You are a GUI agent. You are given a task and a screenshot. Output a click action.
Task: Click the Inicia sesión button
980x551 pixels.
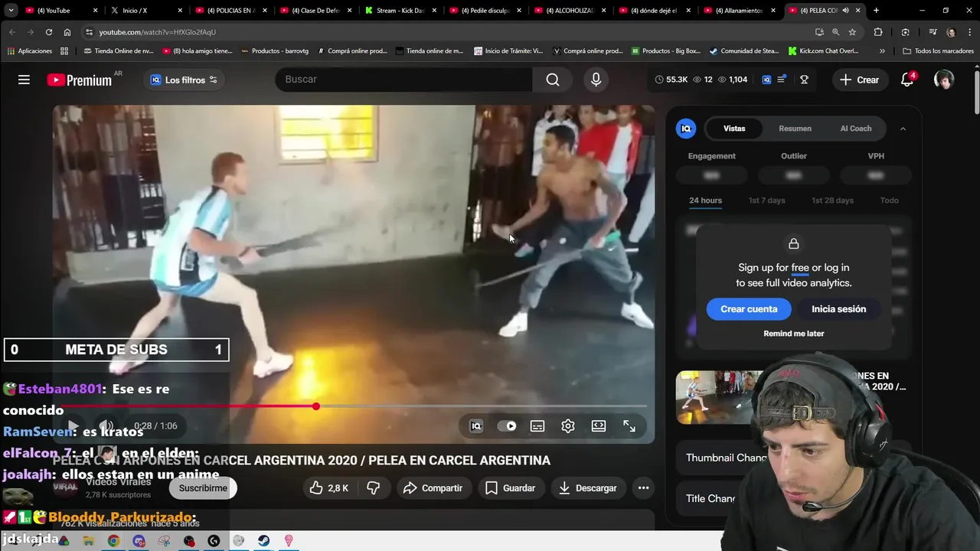click(x=838, y=309)
